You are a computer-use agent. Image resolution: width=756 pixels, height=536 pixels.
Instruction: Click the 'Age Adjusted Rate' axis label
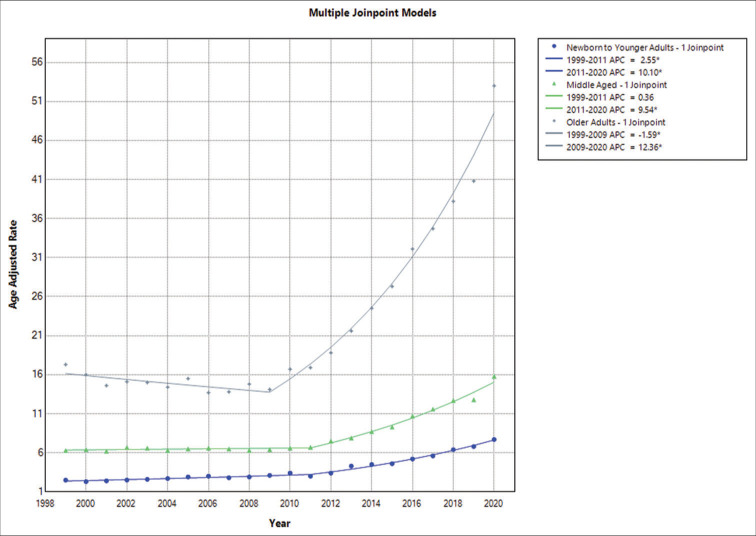[13, 265]
